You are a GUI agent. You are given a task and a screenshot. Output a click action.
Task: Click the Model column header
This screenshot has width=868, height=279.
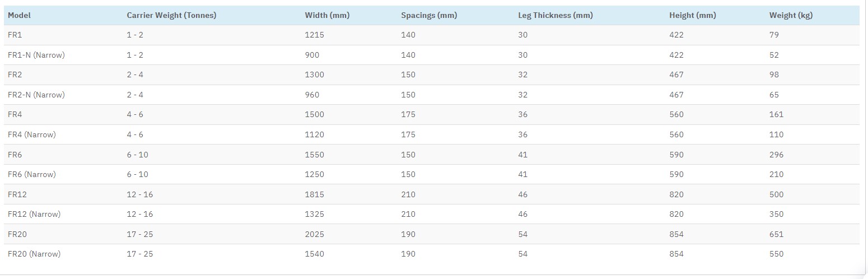(19, 15)
